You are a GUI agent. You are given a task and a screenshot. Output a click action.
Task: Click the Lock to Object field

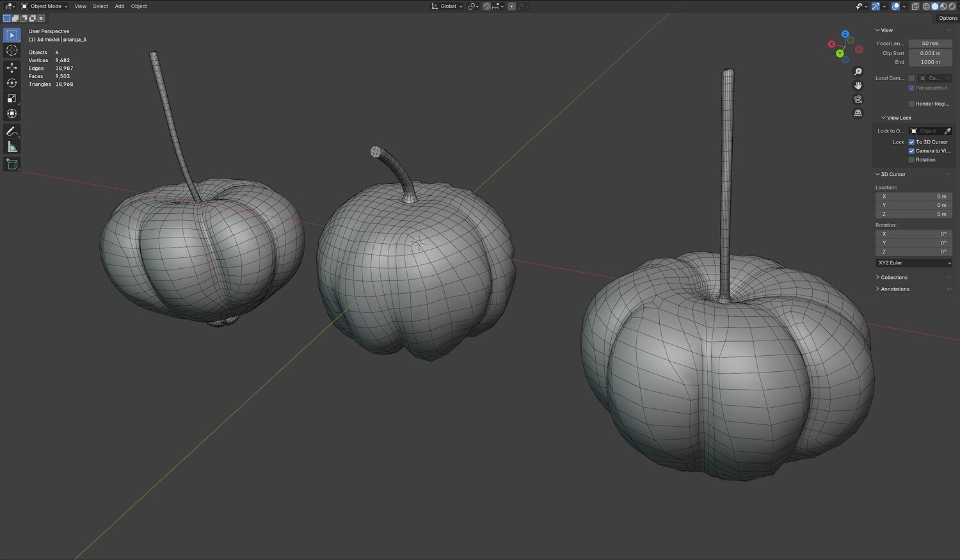point(931,131)
